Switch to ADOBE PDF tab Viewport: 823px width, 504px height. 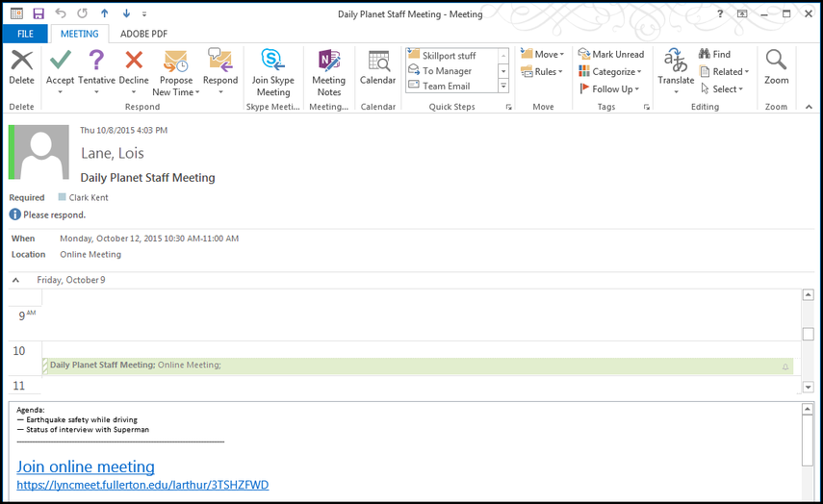click(x=143, y=34)
